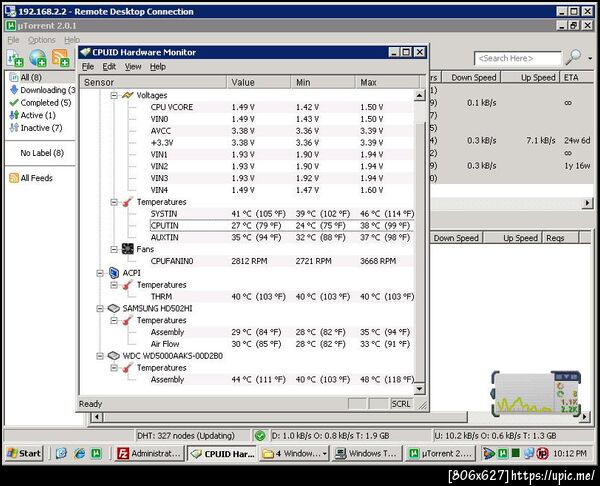This screenshot has width=600, height=486.
Task: Click µTorrent torrent list right scroll arrow
Action: [587, 203]
